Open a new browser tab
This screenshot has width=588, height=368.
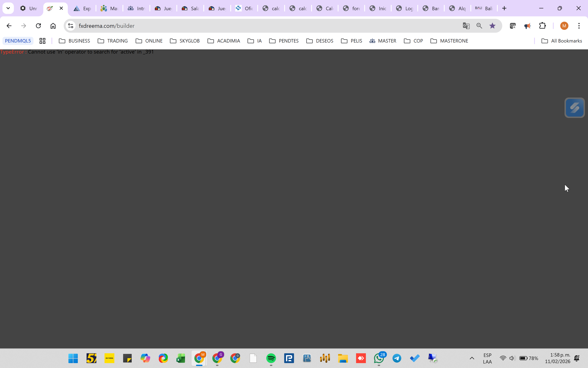[504, 8]
